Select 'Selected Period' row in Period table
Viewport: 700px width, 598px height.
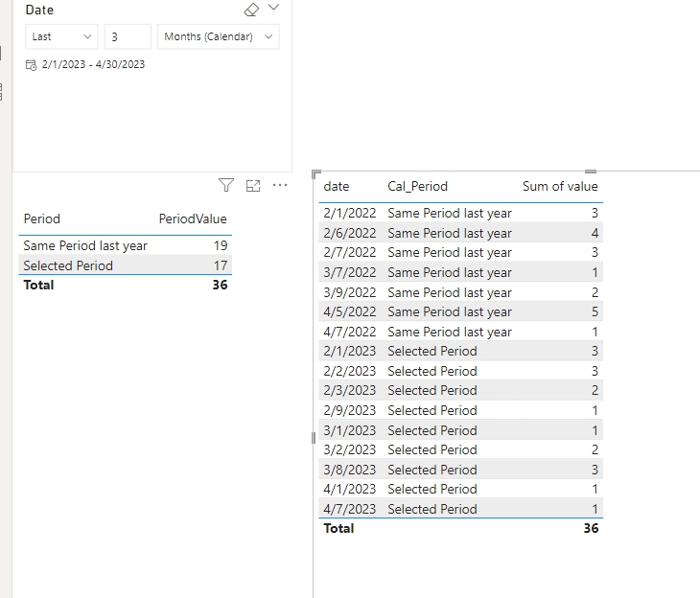point(126,265)
